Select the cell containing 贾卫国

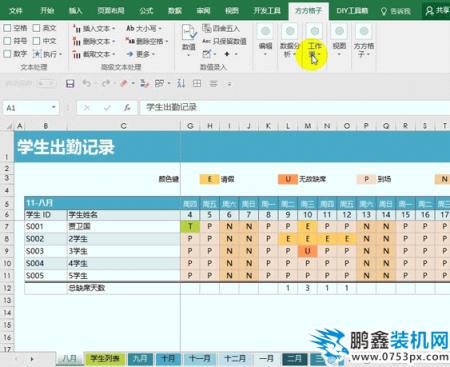[124, 226]
